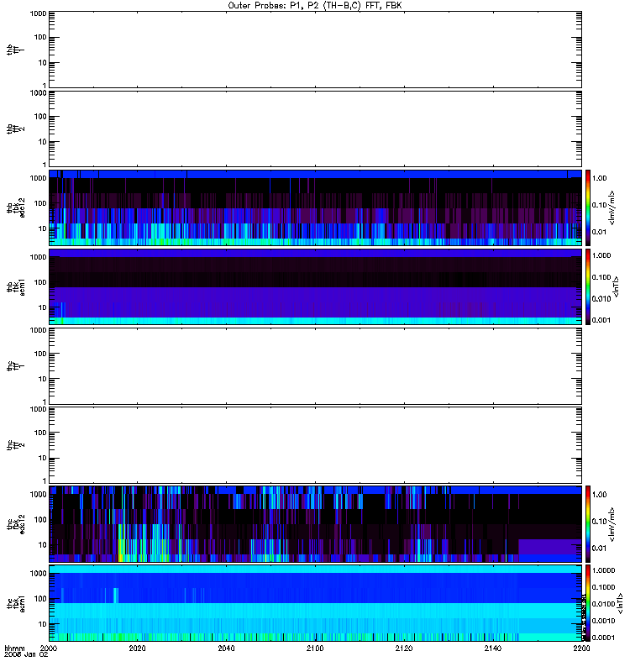This screenshot has height=672, width=630.
Task: Click the 'thc fbk edc12' y-axis panel label
Action: click(x=15, y=523)
